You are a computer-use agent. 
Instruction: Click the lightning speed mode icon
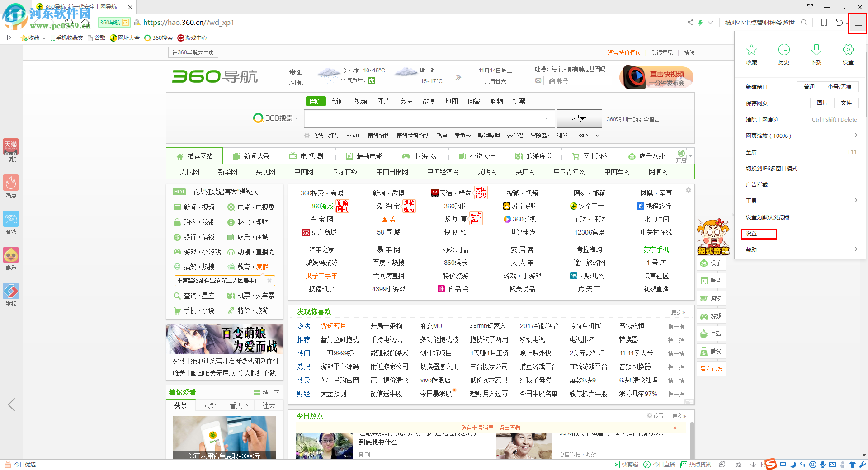[x=700, y=23]
